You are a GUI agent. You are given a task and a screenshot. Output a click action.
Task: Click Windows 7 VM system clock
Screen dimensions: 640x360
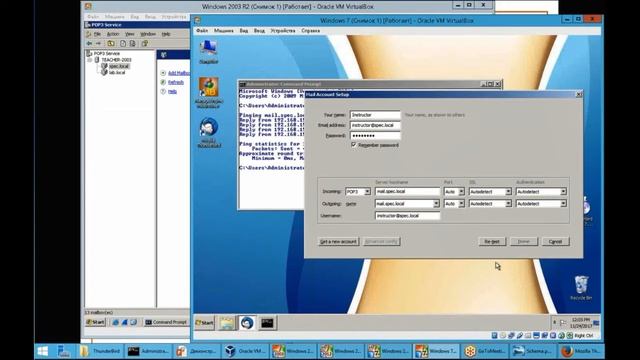pos(582,323)
